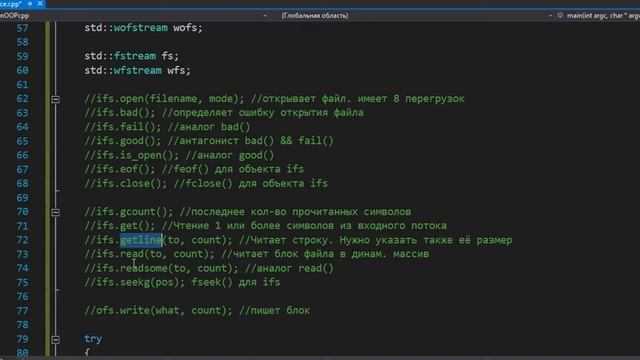
Task: Select line number 76 in the margin
Action: pyautogui.click(x=22, y=296)
